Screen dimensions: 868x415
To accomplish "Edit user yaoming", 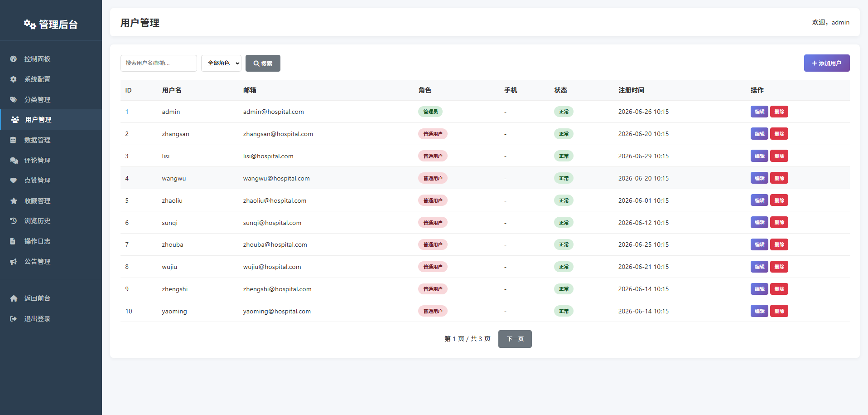I will [x=759, y=311].
